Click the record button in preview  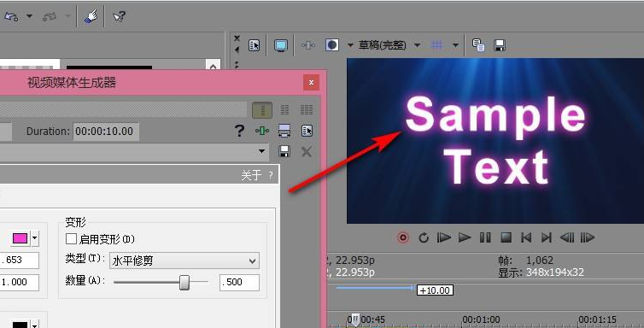[403, 237]
